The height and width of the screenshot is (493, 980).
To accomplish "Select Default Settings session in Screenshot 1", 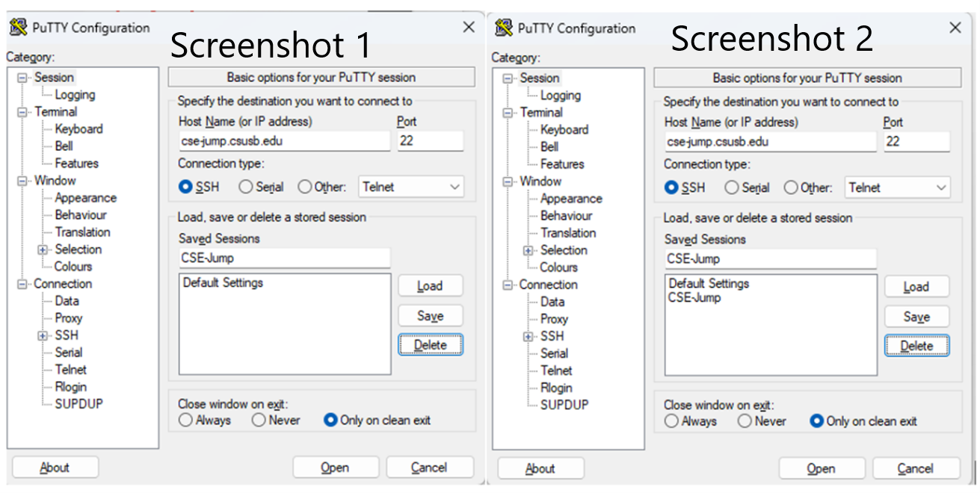I will tap(223, 283).
